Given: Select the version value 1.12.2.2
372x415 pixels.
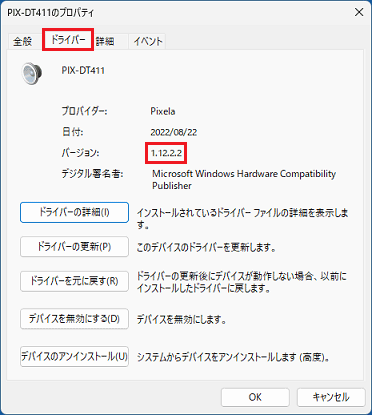Looking at the screenshot, I should pos(166,153).
